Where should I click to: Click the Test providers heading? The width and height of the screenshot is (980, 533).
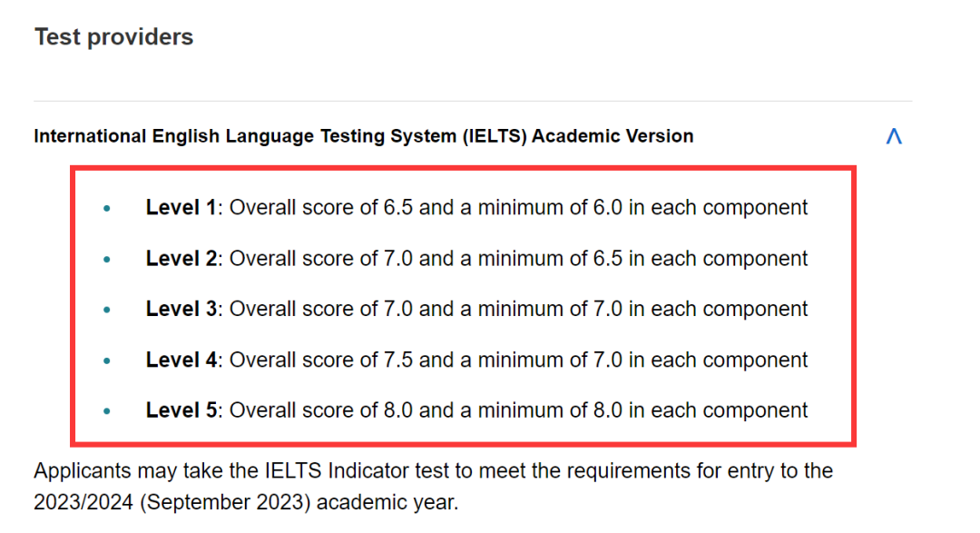pyautogui.click(x=113, y=37)
